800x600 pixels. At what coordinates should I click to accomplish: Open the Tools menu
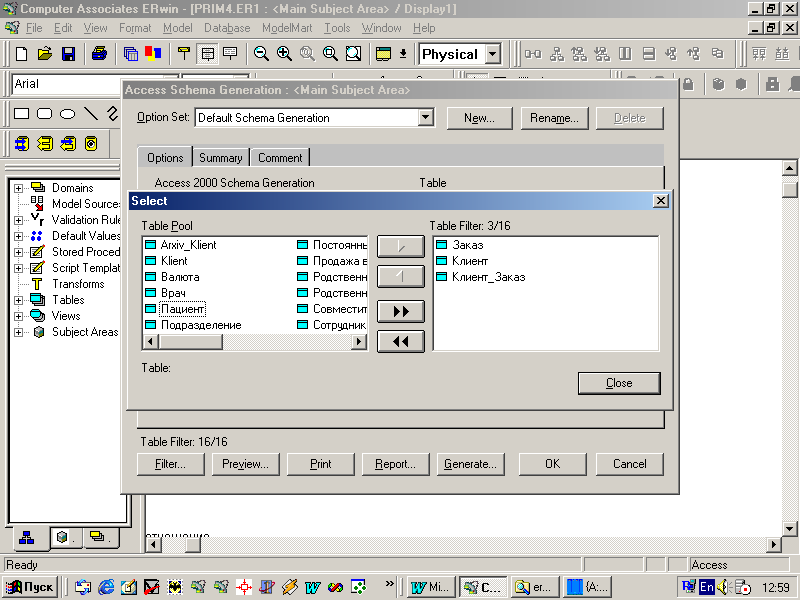[x=337, y=28]
